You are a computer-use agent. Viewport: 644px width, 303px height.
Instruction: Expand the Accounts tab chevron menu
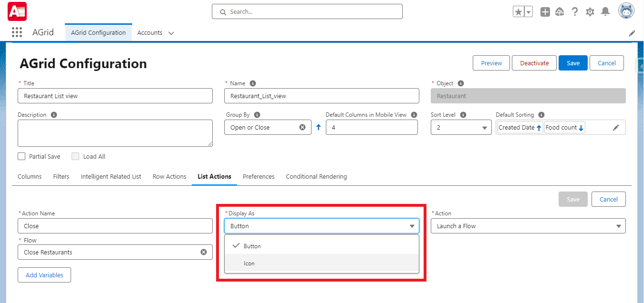171,33
